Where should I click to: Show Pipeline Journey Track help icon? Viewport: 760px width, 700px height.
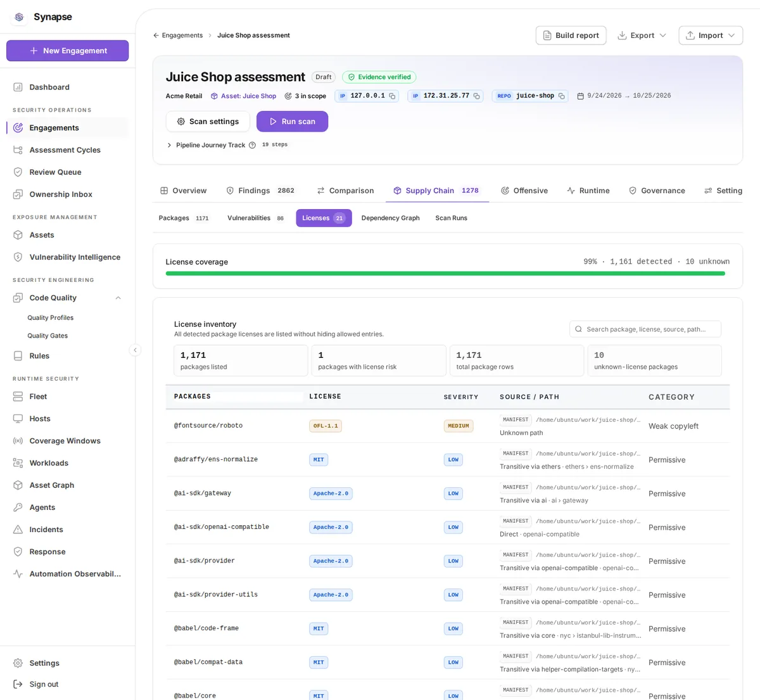[x=252, y=145]
